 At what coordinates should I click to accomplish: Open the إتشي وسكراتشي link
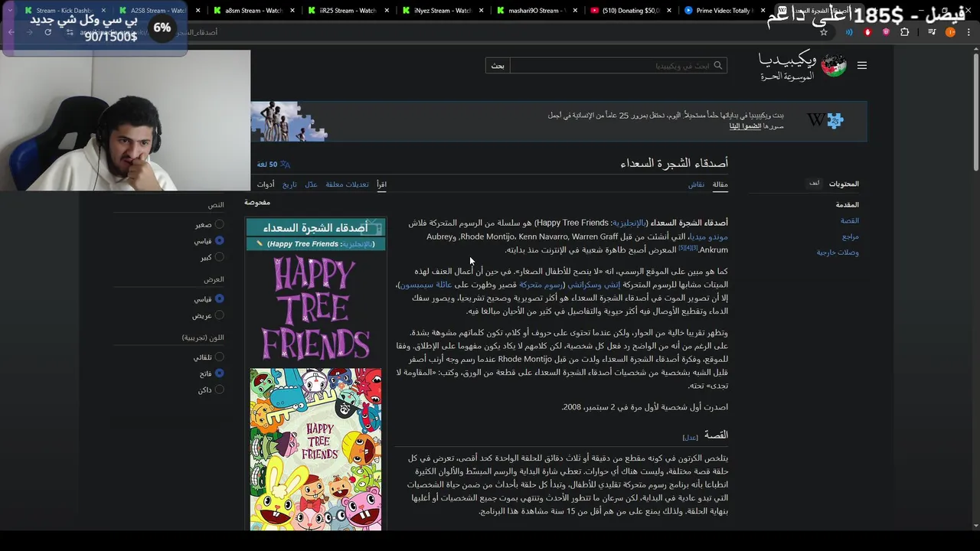click(593, 285)
